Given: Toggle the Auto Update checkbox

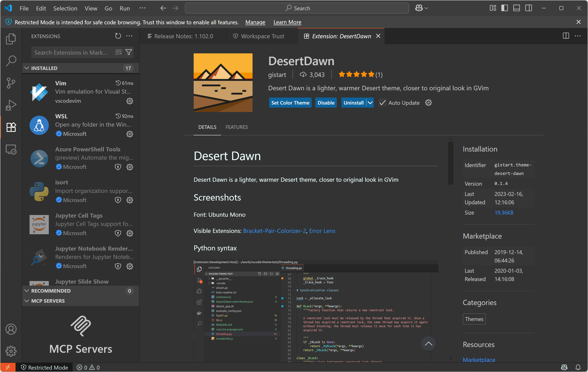Looking at the screenshot, I should click(x=382, y=103).
